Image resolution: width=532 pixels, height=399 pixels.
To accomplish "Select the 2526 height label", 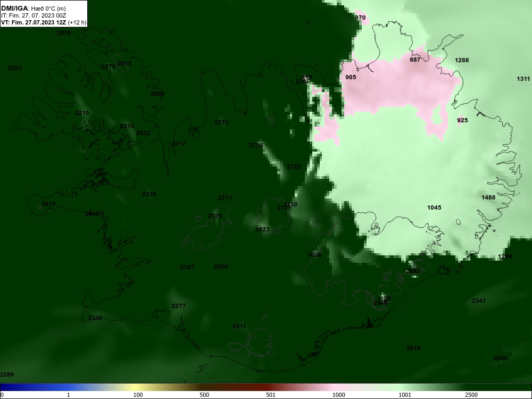I will (x=221, y=267).
